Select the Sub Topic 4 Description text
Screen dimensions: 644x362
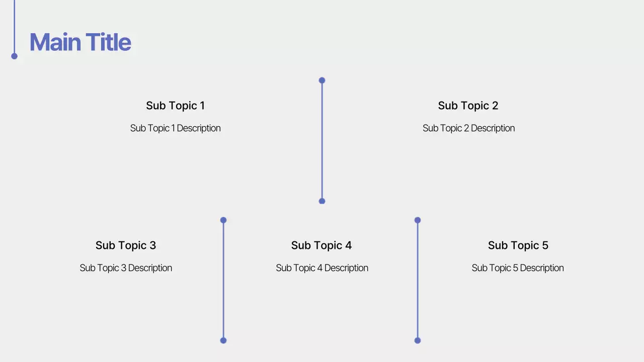322,268
